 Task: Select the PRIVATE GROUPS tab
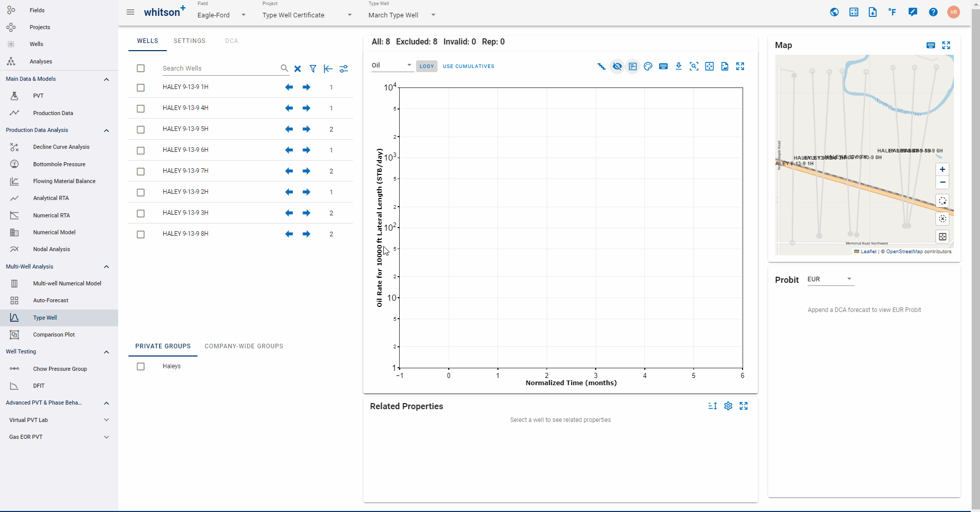163,346
